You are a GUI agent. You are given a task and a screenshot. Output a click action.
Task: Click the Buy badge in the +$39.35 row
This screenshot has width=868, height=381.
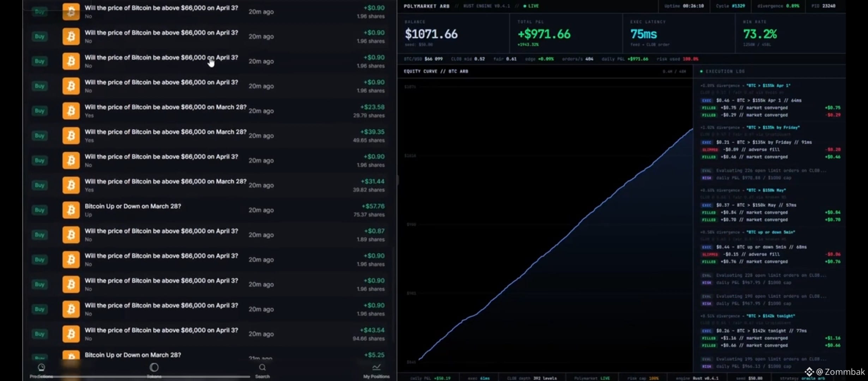pos(40,135)
